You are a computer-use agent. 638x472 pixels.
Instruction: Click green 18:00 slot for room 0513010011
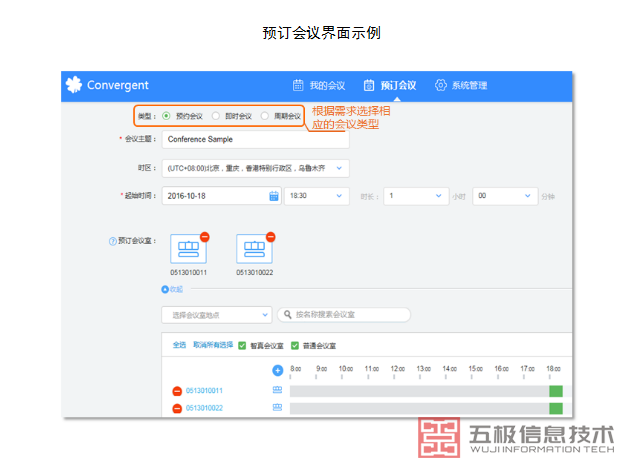click(x=556, y=391)
